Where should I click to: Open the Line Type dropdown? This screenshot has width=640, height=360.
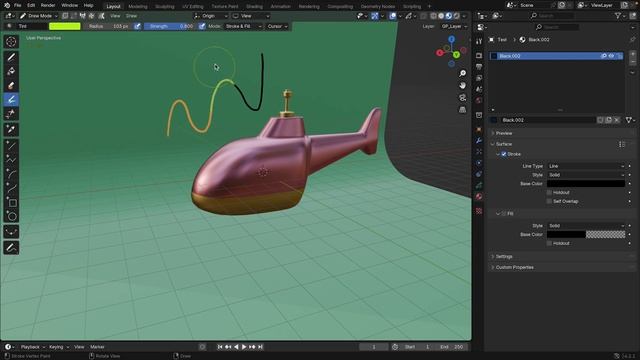[585, 166]
